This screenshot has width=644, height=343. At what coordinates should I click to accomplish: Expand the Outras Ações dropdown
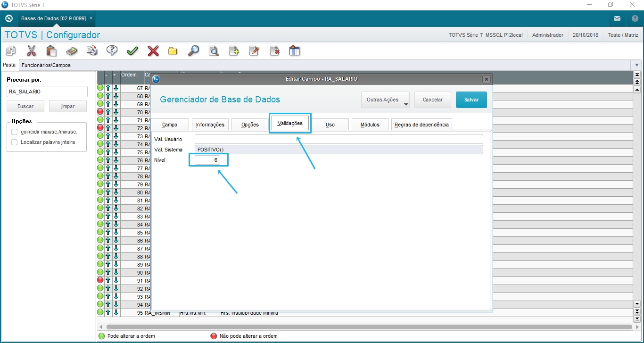pyautogui.click(x=385, y=100)
